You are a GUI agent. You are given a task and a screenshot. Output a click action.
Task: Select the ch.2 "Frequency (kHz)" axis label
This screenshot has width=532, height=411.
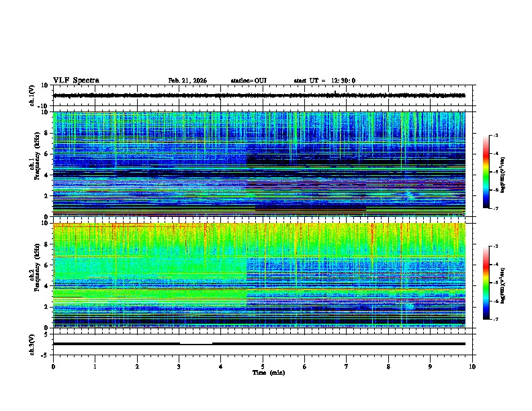pos(37,267)
